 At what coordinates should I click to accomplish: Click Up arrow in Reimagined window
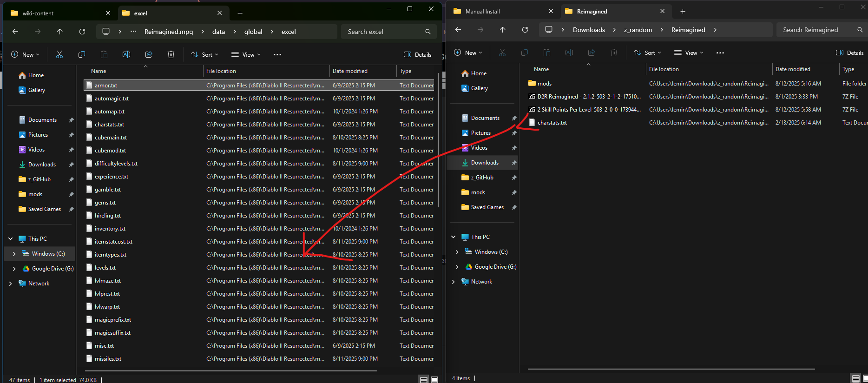pyautogui.click(x=503, y=30)
